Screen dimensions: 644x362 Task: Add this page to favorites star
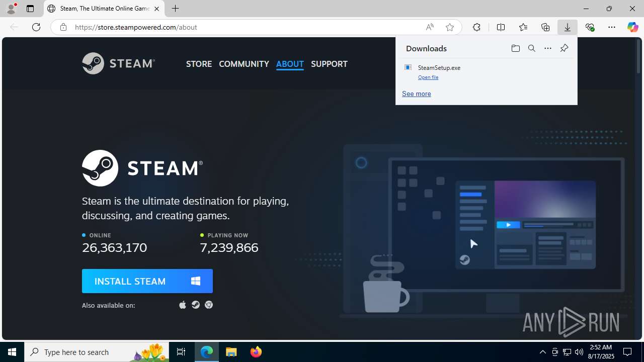(x=450, y=27)
